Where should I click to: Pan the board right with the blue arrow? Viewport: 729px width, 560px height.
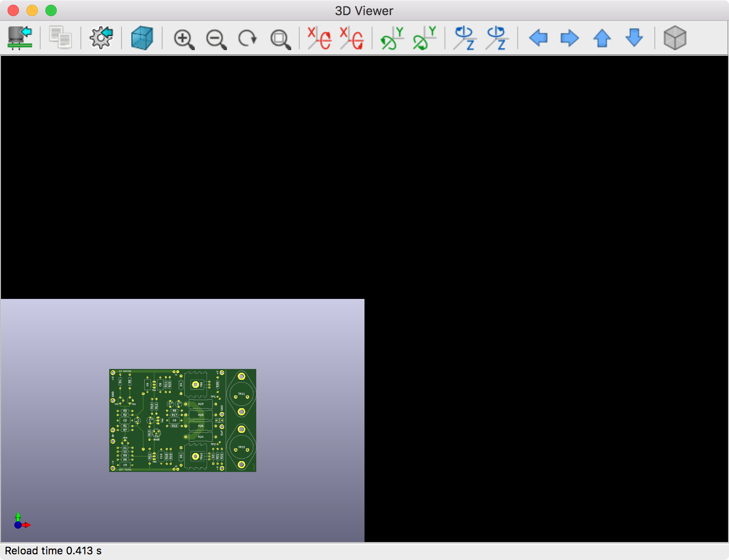coord(570,38)
